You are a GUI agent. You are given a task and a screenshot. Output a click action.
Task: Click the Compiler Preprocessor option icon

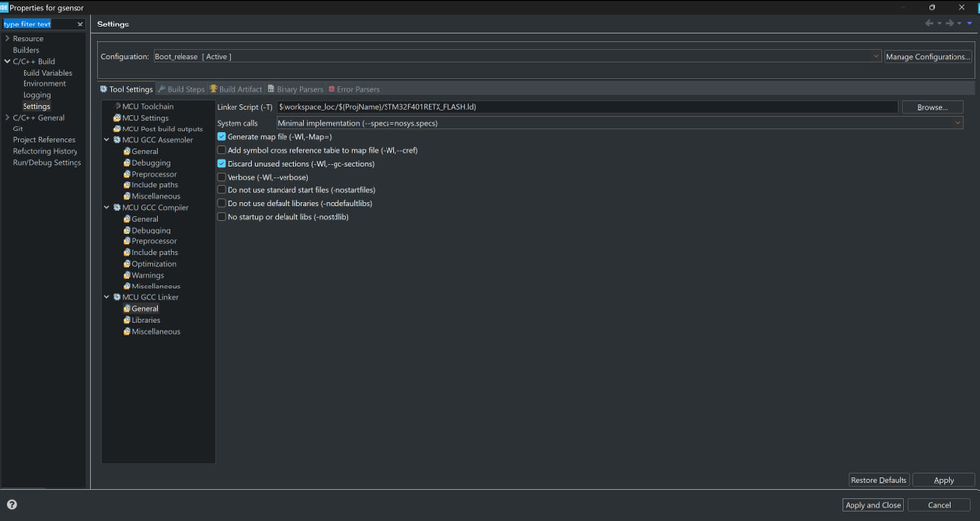(127, 241)
